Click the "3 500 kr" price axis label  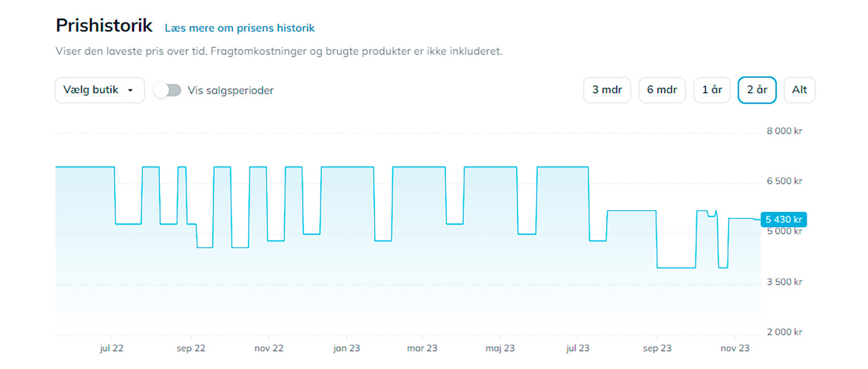[784, 282]
